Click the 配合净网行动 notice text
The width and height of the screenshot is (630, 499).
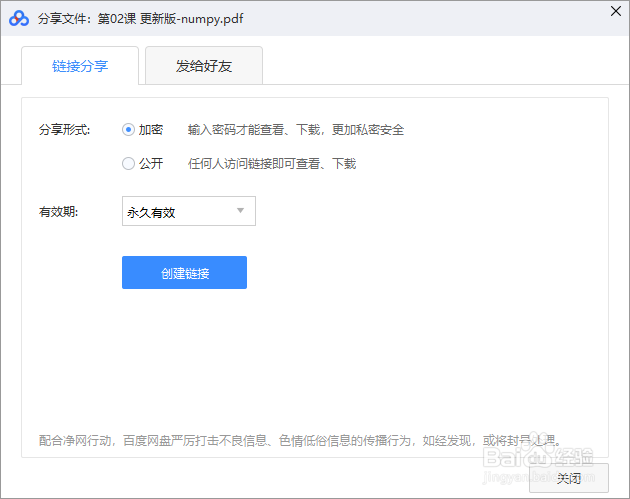[299, 440]
